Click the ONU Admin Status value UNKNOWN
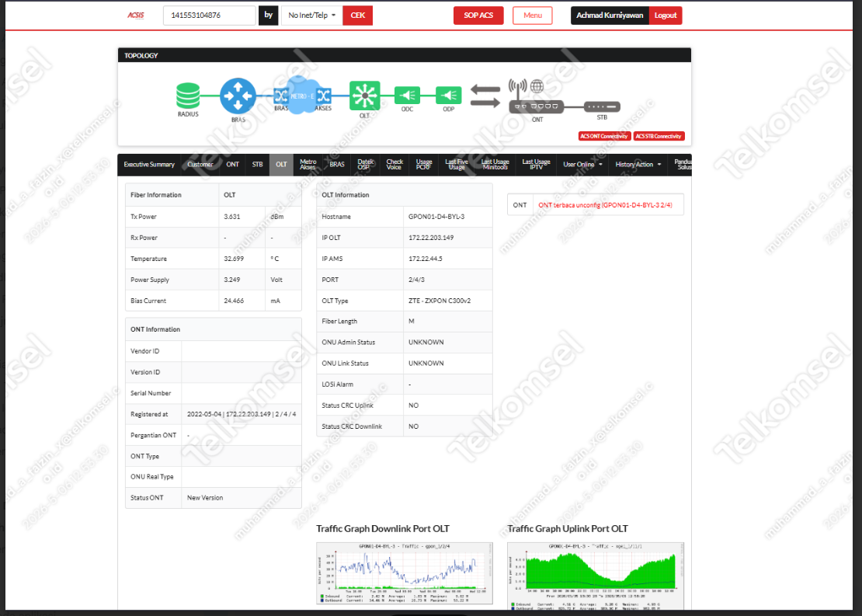Viewport: 862px width, 616px height. 426,342
